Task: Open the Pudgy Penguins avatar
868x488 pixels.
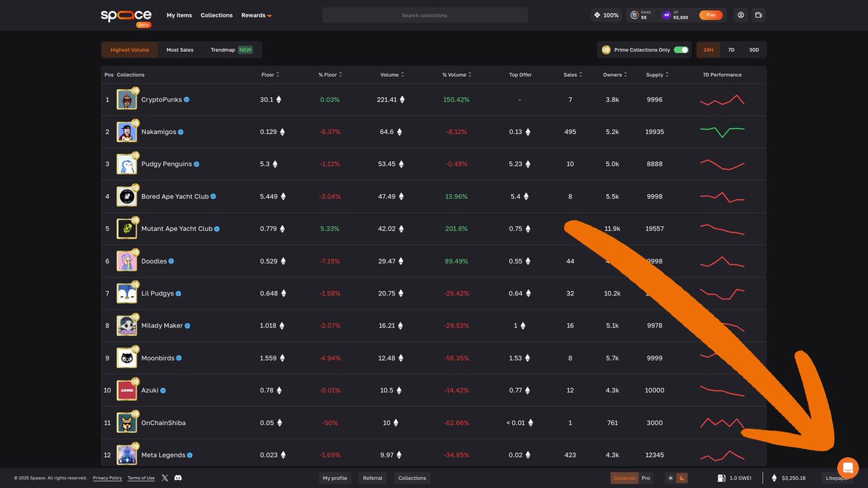Action: (x=127, y=164)
